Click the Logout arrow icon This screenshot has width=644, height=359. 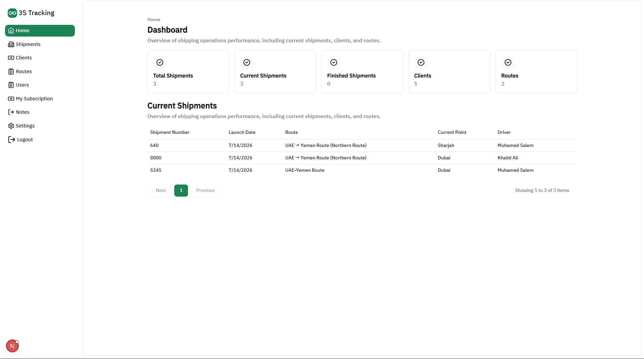click(12, 140)
